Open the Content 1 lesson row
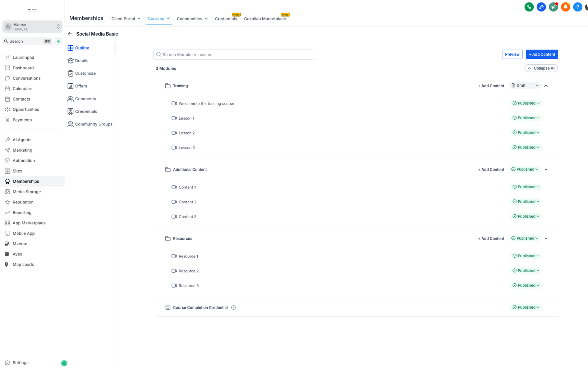 pos(357,187)
